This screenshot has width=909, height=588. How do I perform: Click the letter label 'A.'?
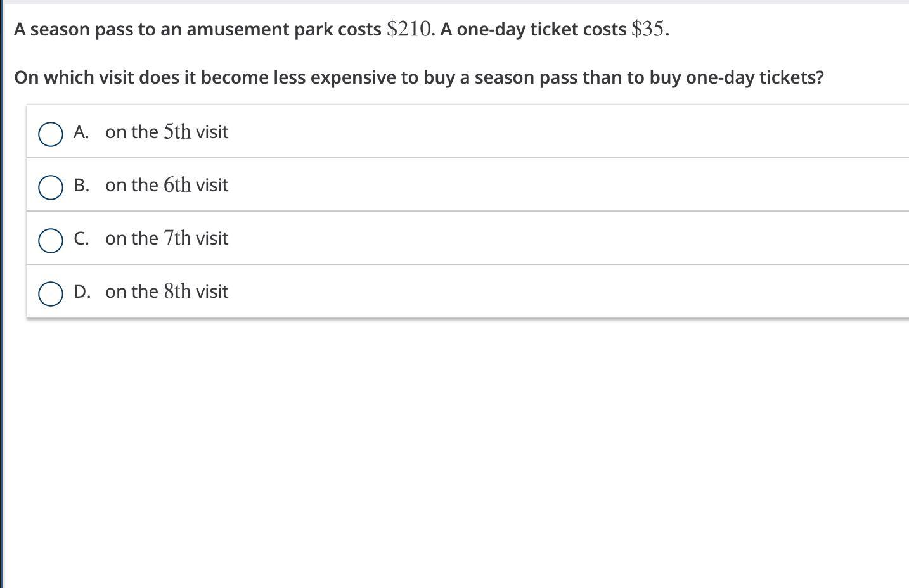click(81, 132)
